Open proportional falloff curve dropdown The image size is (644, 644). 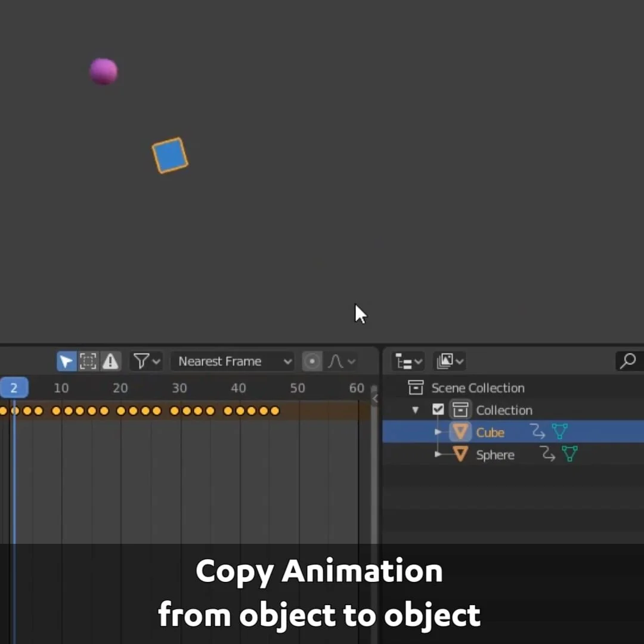pyautogui.click(x=341, y=361)
